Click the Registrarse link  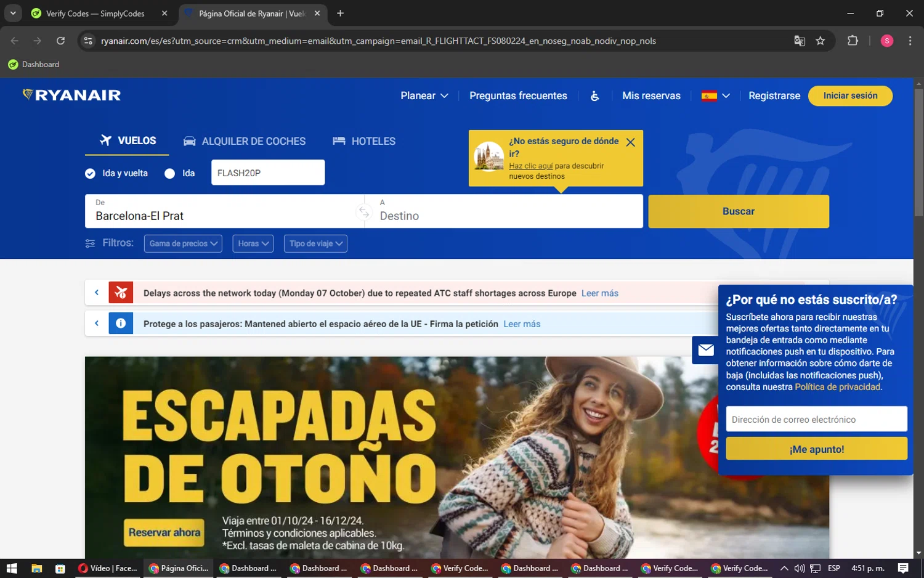(x=774, y=96)
